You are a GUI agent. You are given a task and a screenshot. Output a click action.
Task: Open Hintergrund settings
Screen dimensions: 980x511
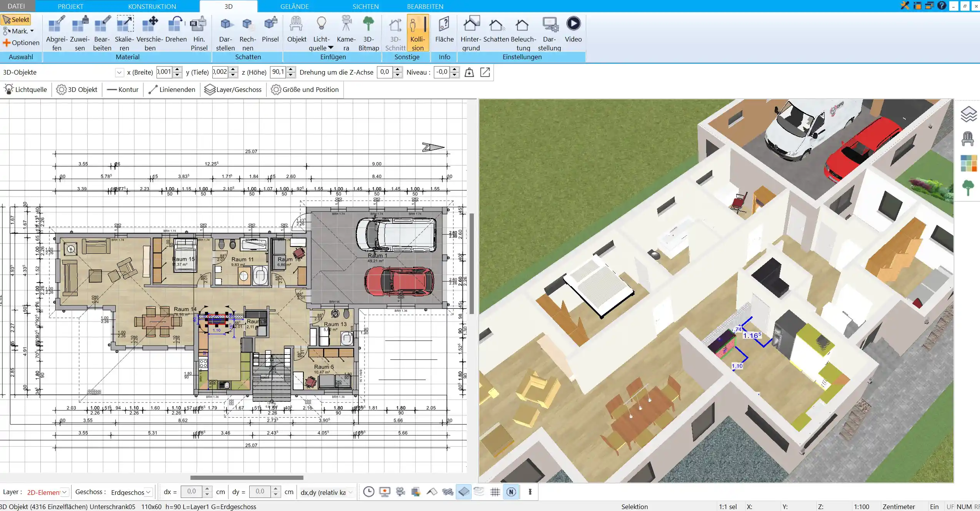coord(471,33)
